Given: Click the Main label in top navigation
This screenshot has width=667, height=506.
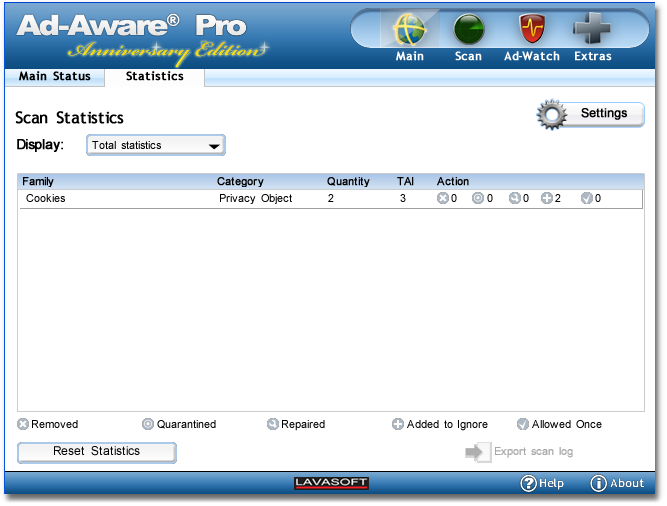Looking at the screenshot, I should tap(410, 56).
